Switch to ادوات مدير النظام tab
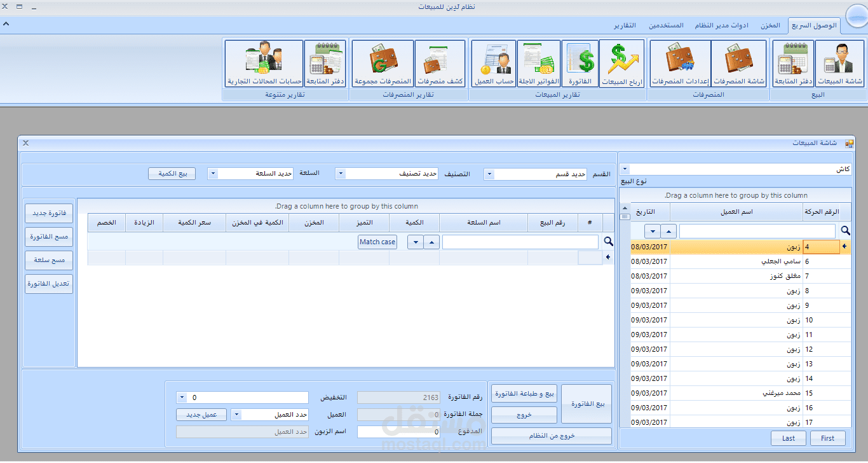 click(721, 25)
